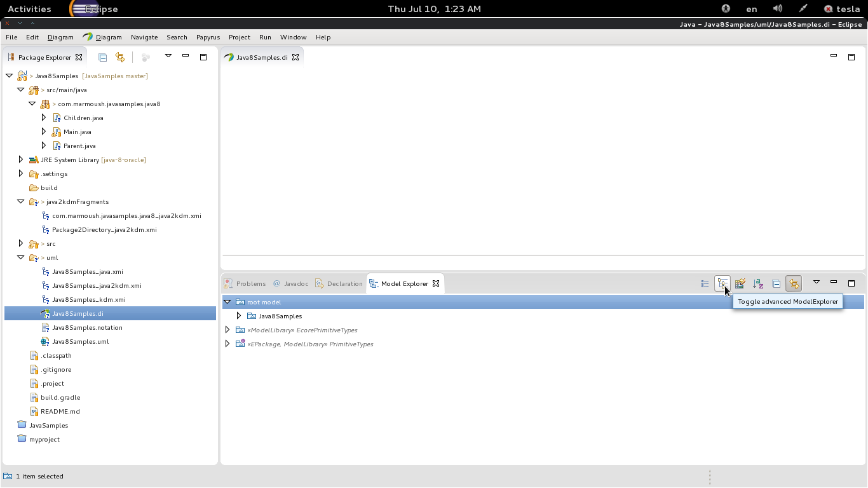Expand Main.java node
This screenshot has height=488, width=868.
click(43, 132)
